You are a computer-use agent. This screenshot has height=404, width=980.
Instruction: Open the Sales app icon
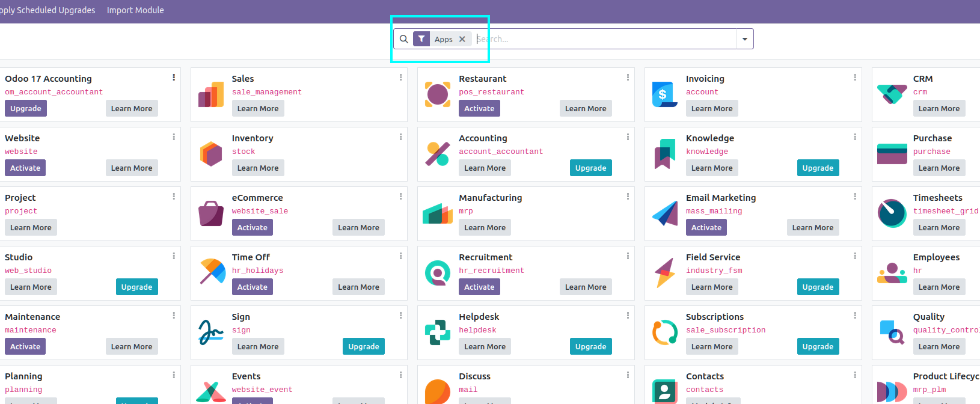pos(211,94)
